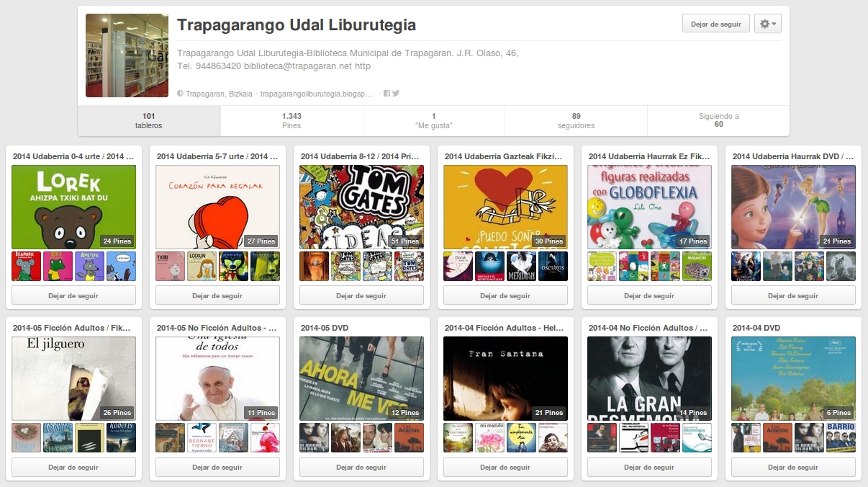Open the 89 seguidores tab
The width and height of the screenshot is (868, 487).
tap(576, 120)
